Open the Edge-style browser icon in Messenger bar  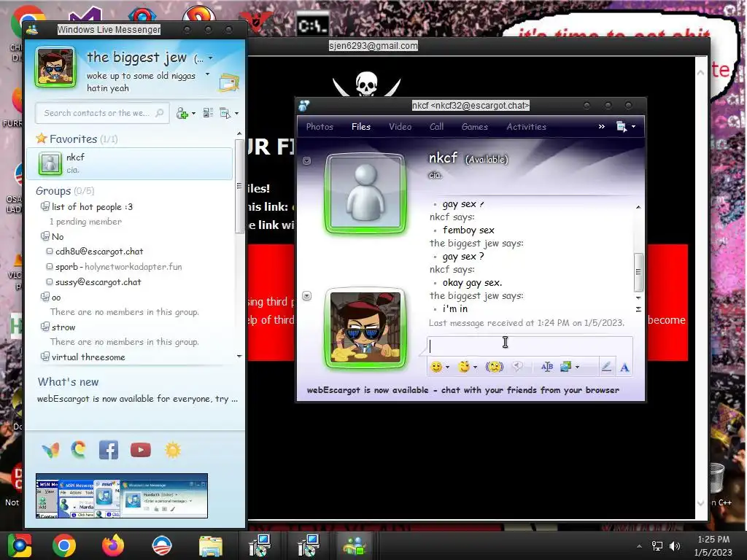coord(79,449)
